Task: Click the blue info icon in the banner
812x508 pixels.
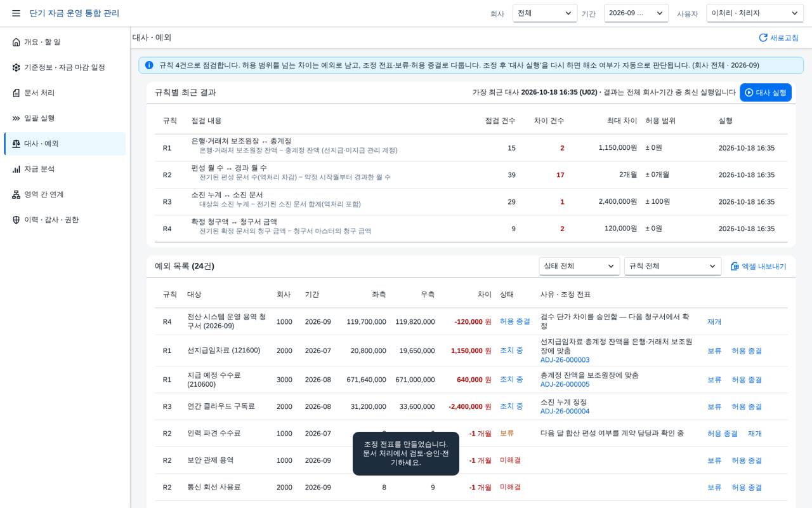Action: point(149,65)
